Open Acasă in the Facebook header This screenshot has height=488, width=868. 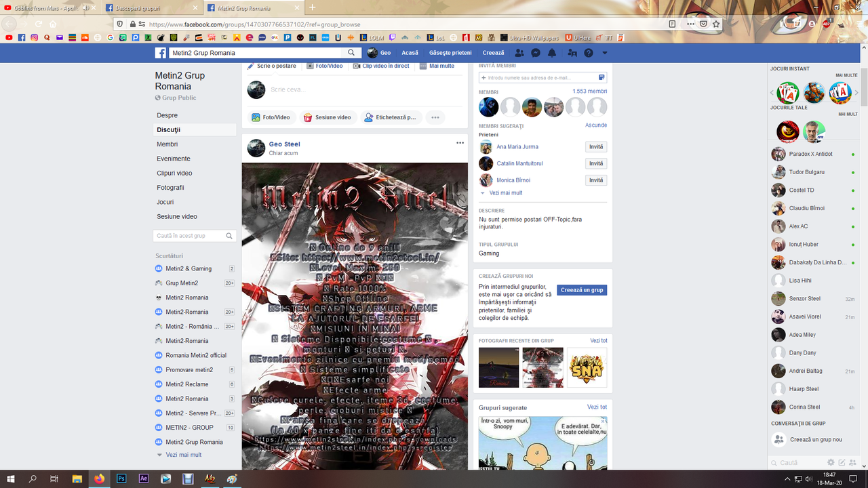[410, 53]
